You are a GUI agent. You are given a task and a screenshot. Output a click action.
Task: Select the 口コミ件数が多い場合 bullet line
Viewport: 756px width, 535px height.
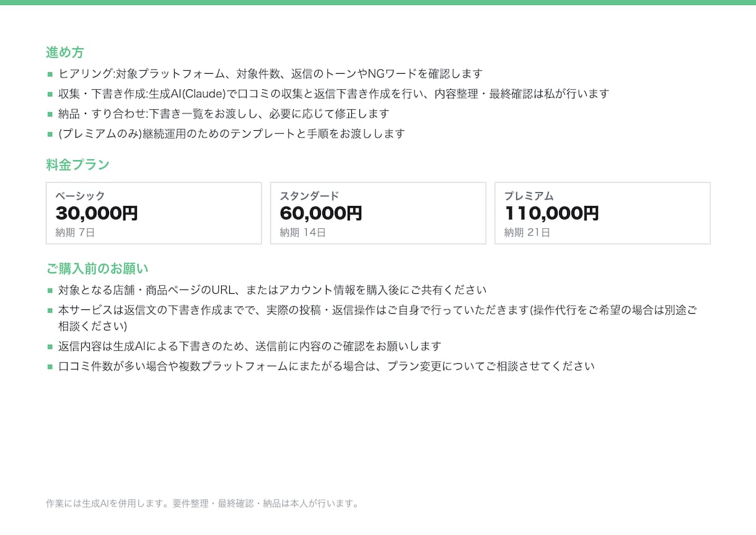click(326, 366)
